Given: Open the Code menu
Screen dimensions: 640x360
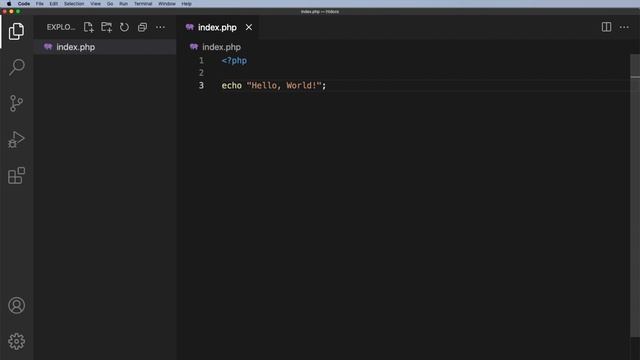Looking at the screenshot, I should coord(24,4).
